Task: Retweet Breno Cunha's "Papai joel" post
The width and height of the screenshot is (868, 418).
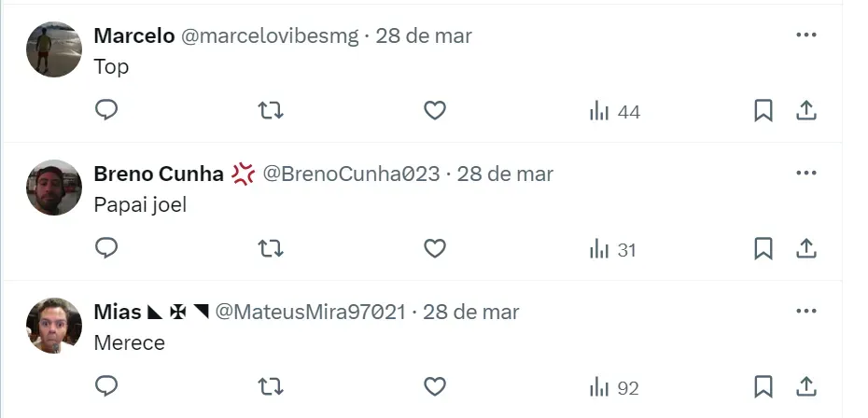Action: (x=271, y=248)
